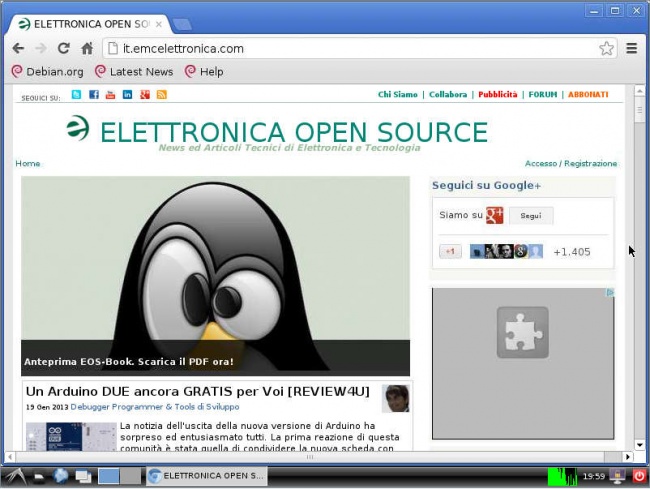Open the site's YouTube channel icon
Image resolution: width=650 pixels, height=489 pixels.
pos(110,95)
